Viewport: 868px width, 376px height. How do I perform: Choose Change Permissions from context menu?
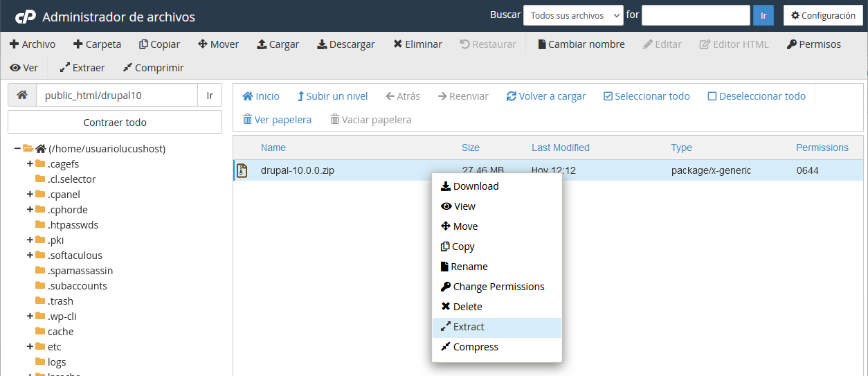click(496, 287)
